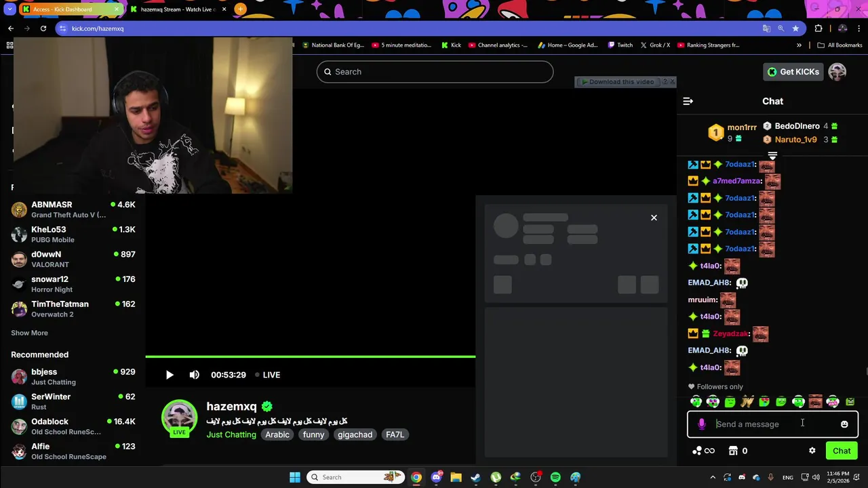The image size is (868, 488).
Task: Open channel points infinity icon
Action: click(x=703, y=451)
